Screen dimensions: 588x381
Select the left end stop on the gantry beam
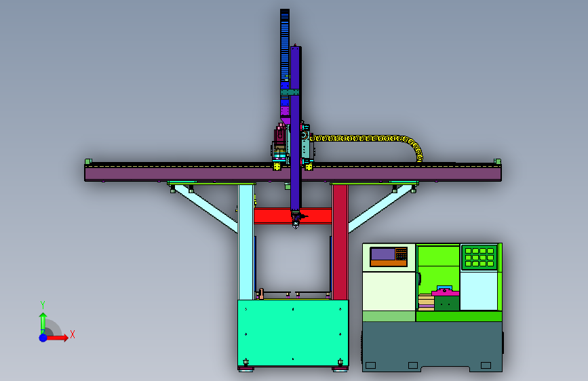(x=88, y=161)
